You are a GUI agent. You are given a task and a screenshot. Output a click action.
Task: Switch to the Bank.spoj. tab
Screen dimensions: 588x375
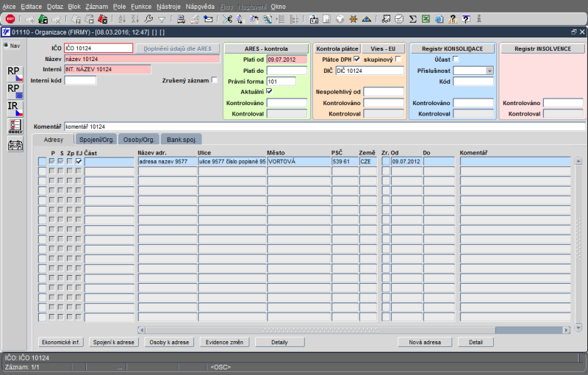182,140
